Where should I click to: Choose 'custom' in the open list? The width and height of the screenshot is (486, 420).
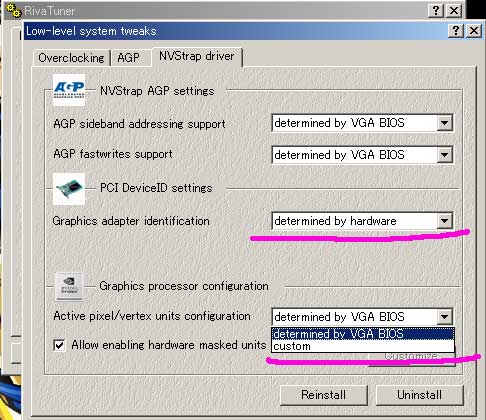tap(363, 346)
